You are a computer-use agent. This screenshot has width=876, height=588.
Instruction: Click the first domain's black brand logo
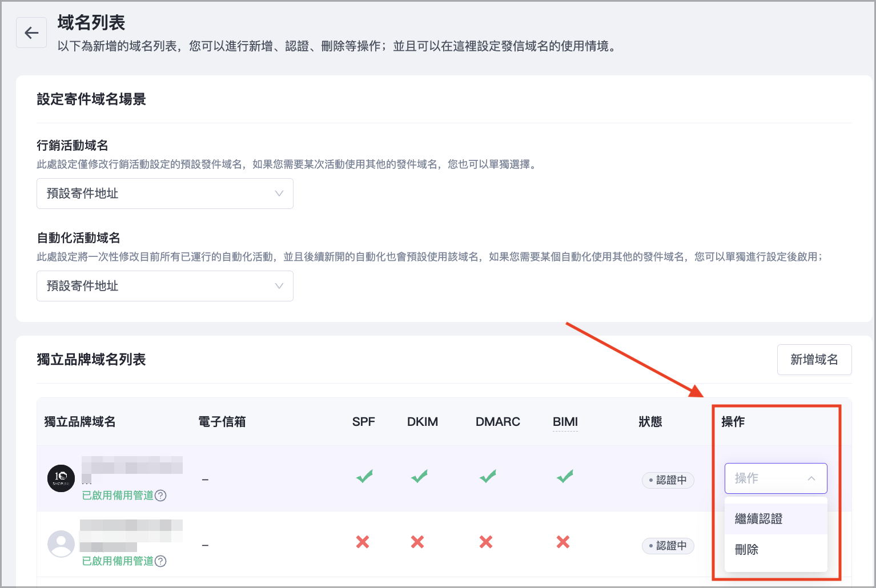[x=61, y=478]
